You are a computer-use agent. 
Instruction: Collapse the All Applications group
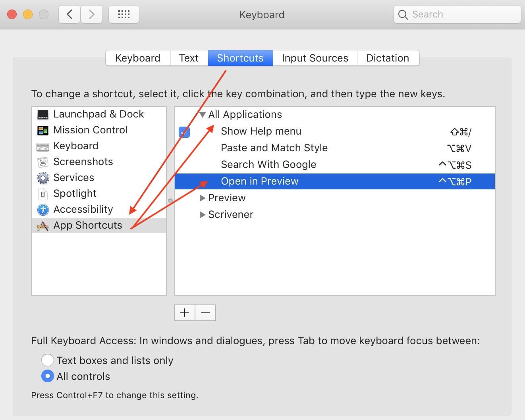click(x=203, y=115)
